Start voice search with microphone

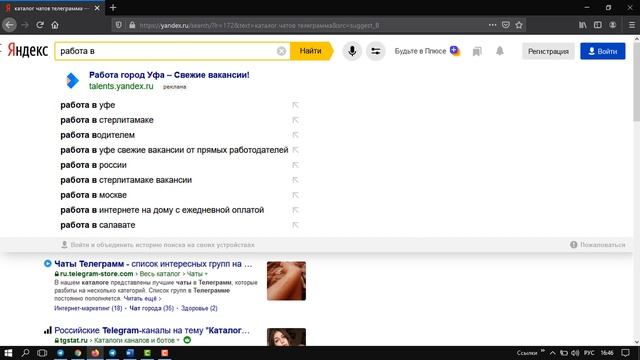coord(352,51)
